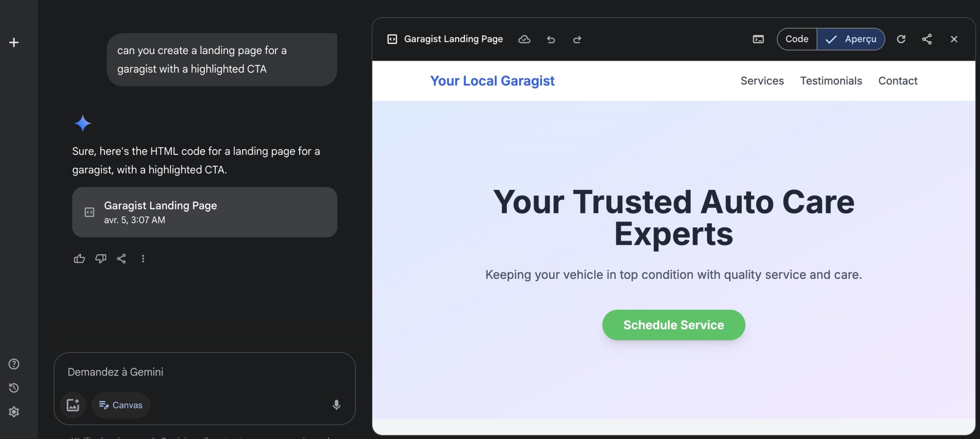
Task: Close the canvas panel
Action: [x=954, y=39]
